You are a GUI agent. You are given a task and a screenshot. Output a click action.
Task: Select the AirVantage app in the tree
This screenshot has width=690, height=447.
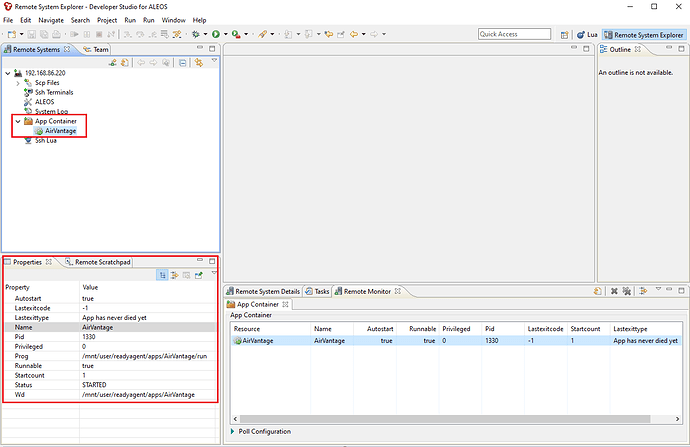pos(60,131)
